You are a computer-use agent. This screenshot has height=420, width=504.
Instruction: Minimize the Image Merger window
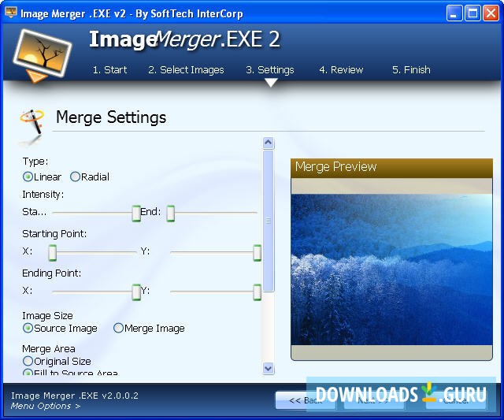[x=454, y=13]
